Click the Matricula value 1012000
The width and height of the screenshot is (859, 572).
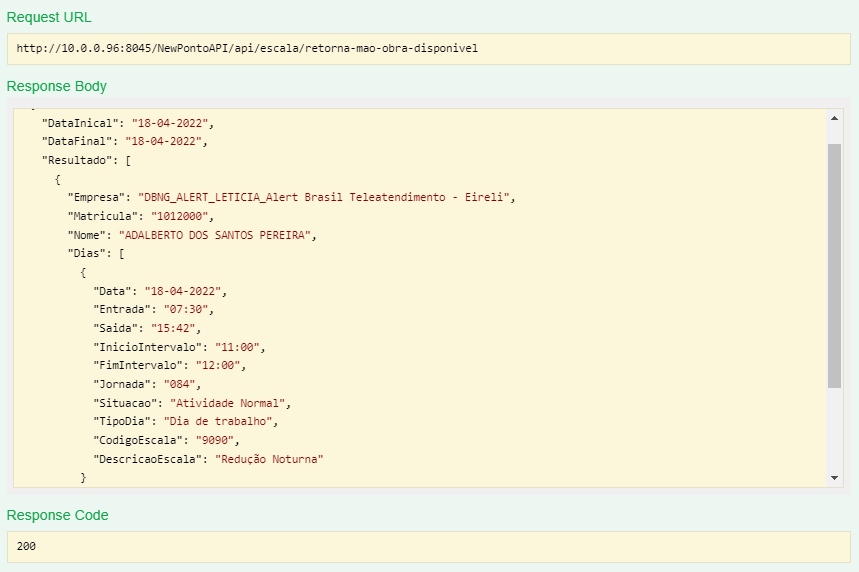(180, 216)
